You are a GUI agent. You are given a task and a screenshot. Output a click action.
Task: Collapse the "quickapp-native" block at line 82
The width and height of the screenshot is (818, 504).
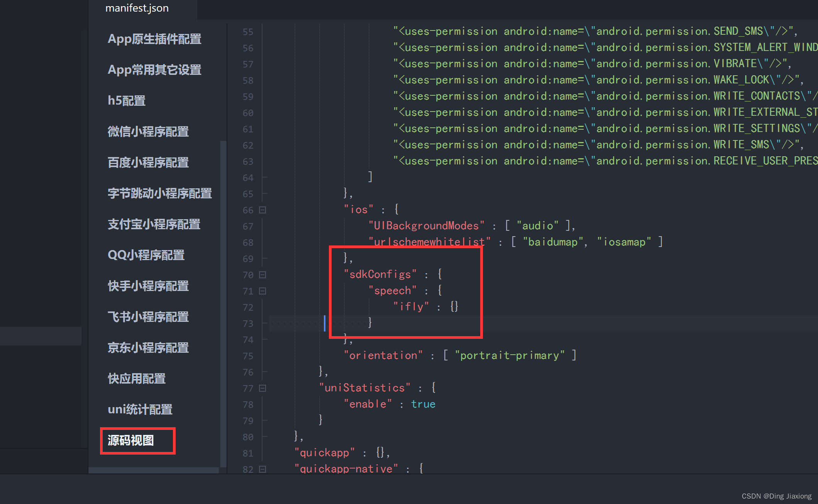(x=263, y=469)
